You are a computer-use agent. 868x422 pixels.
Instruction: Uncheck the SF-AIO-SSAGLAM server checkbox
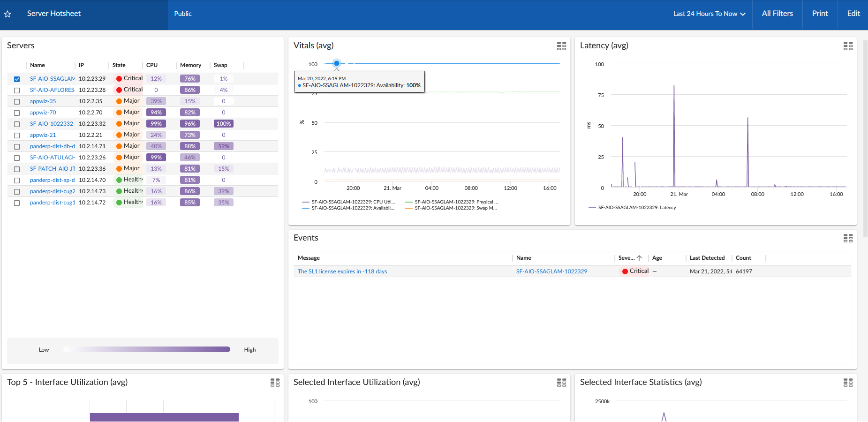point(17,79)
